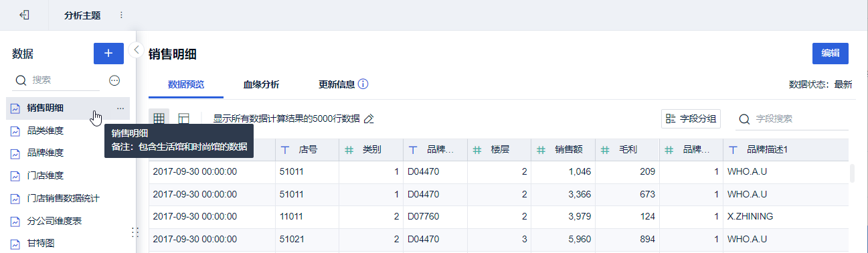Select the field layout view icon

183,118
